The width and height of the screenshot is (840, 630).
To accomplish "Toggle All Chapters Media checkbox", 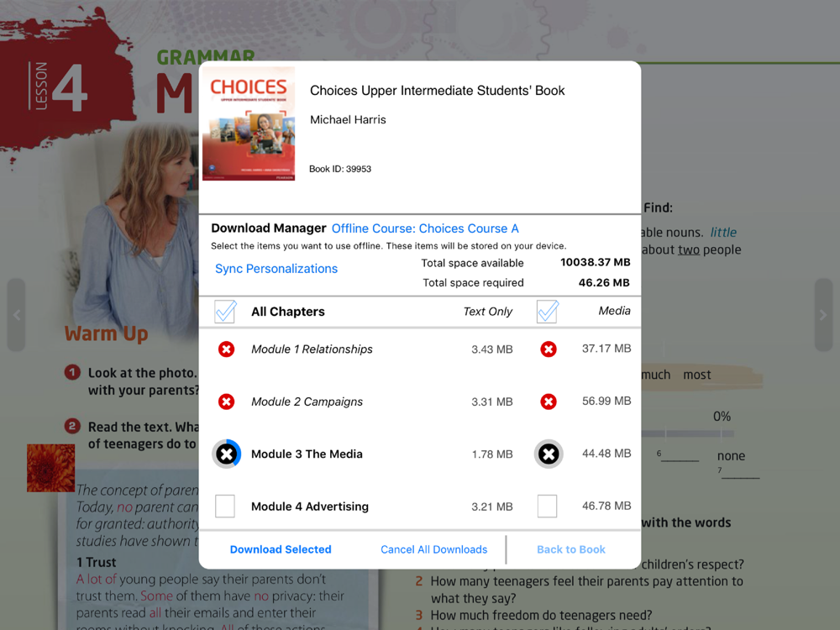I will click(548, 312).
